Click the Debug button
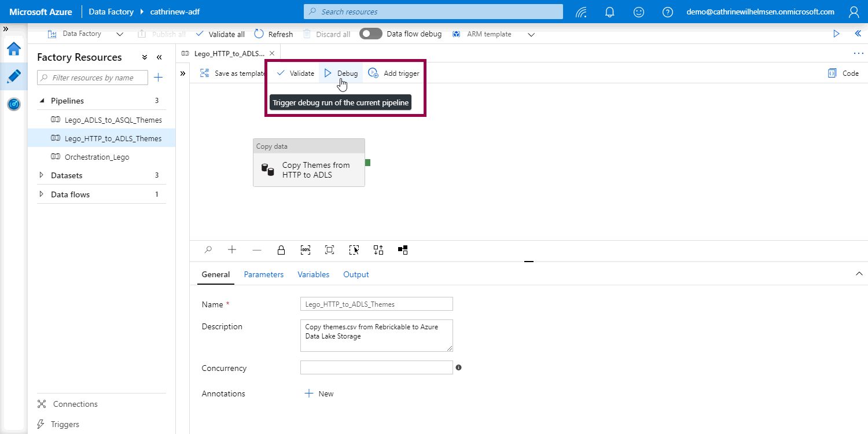Screen dimensions: 868x434 click(341, 73)
